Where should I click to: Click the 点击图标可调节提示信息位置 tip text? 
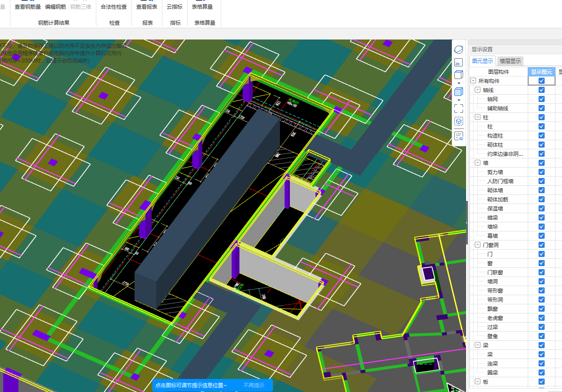(191, 385)
